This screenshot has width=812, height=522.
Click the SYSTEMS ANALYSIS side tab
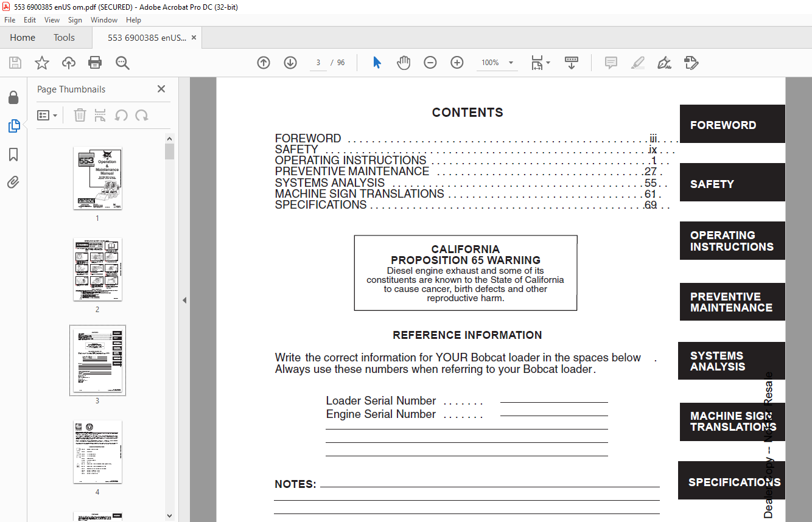pyautogui.click(x=732, y=361)
